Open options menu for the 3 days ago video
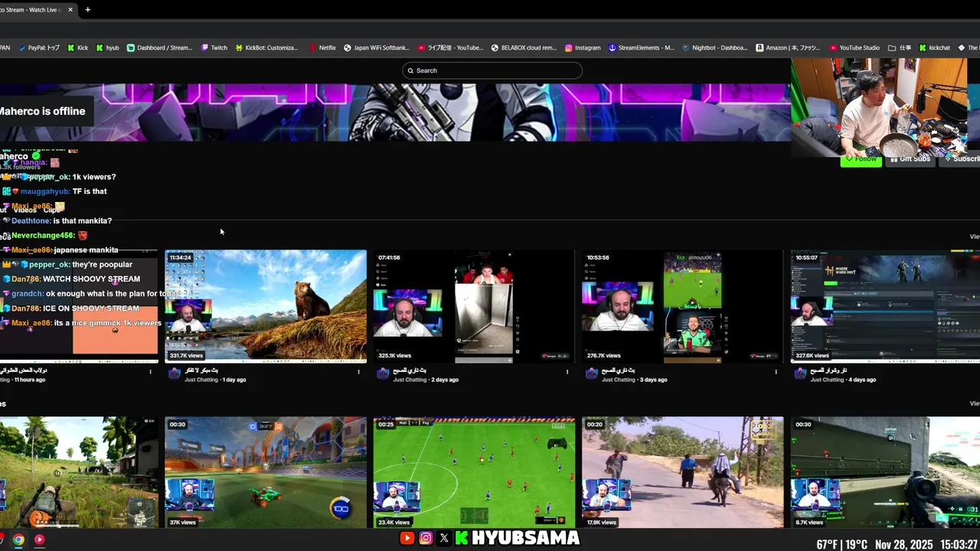 [776, 372]
